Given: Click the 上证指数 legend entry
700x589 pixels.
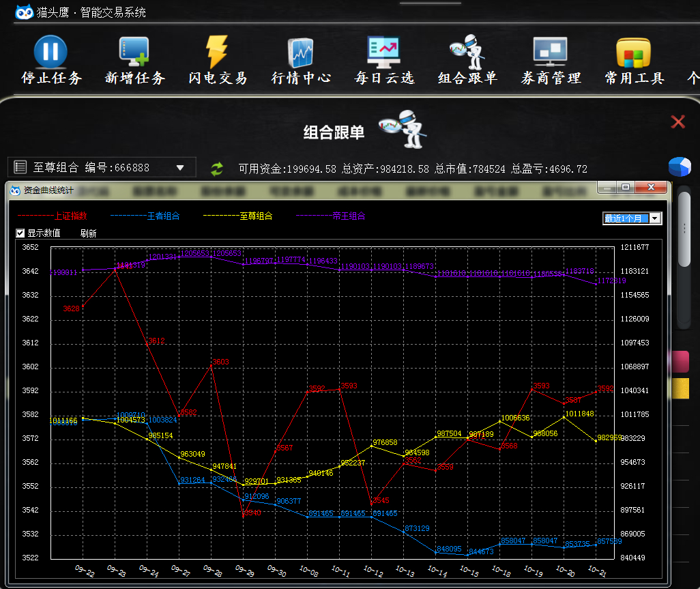Looking at the screenshot, I should (x=71, y=216).
